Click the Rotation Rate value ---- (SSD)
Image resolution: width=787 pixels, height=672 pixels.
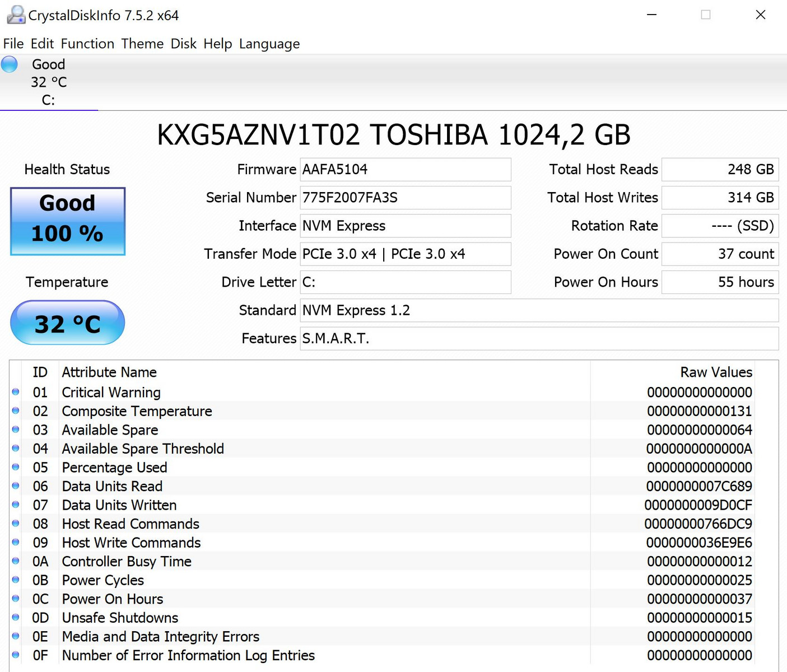(720, 226)
